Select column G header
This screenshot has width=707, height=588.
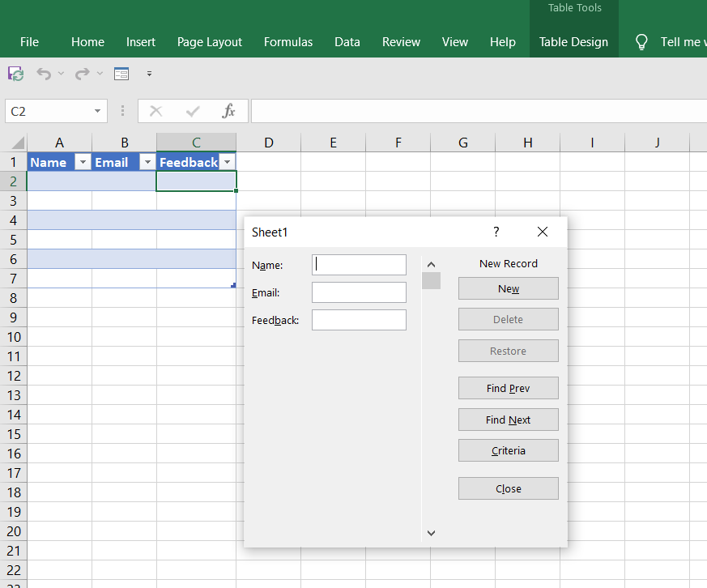point(463,143)
